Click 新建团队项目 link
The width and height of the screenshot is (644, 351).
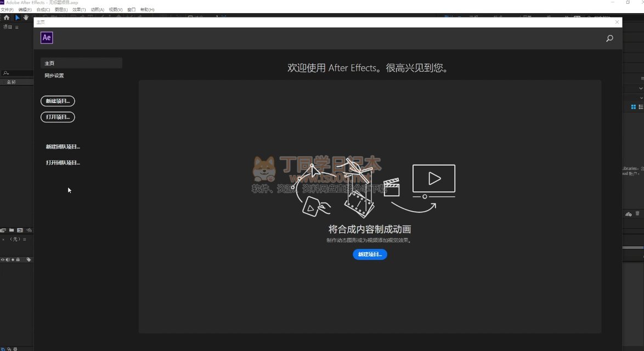tap(63, 146)
